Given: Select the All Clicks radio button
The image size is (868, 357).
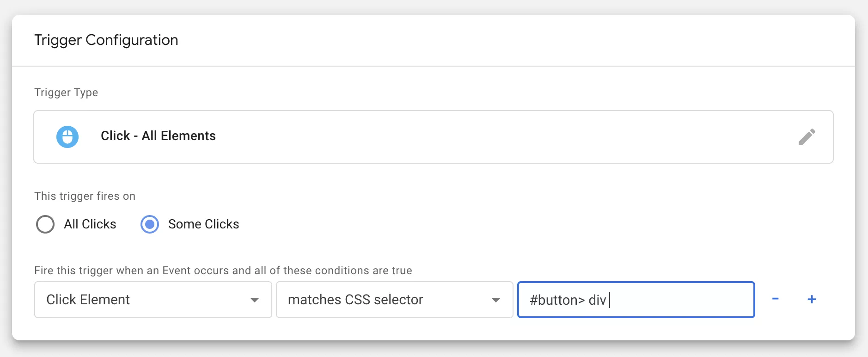Looking at the screenshot, I should [45, 224].
